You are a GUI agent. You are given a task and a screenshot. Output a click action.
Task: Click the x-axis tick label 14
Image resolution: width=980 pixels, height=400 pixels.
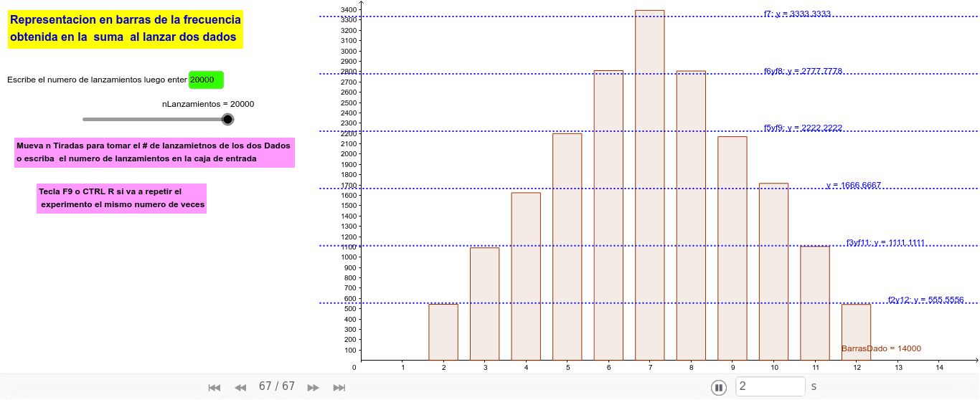pyautogui.click(x=939, y=367)
